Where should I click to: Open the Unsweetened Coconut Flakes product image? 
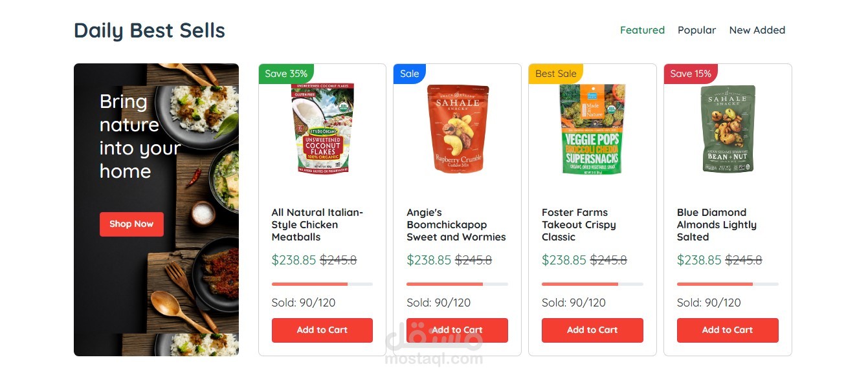point(322,129)
